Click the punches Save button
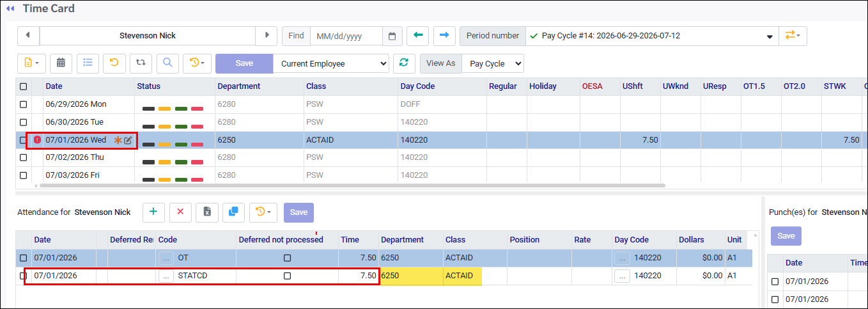 (x=786, y=236)
